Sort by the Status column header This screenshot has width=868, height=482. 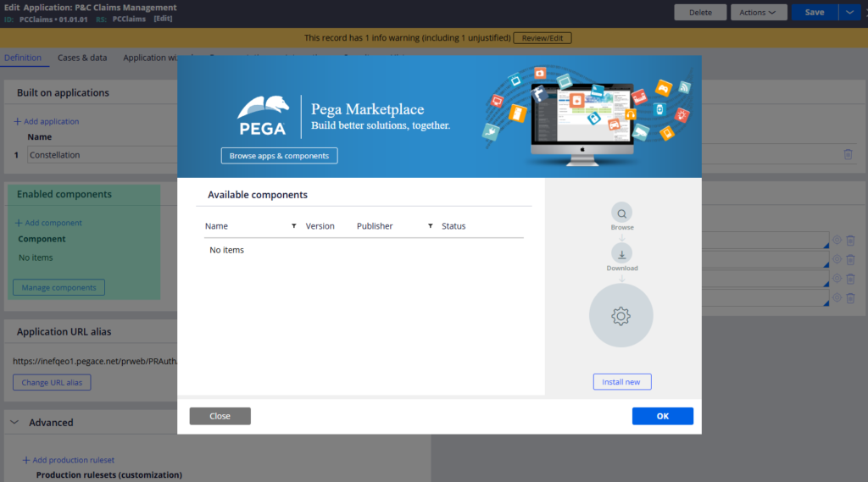(x=453, y=226)
